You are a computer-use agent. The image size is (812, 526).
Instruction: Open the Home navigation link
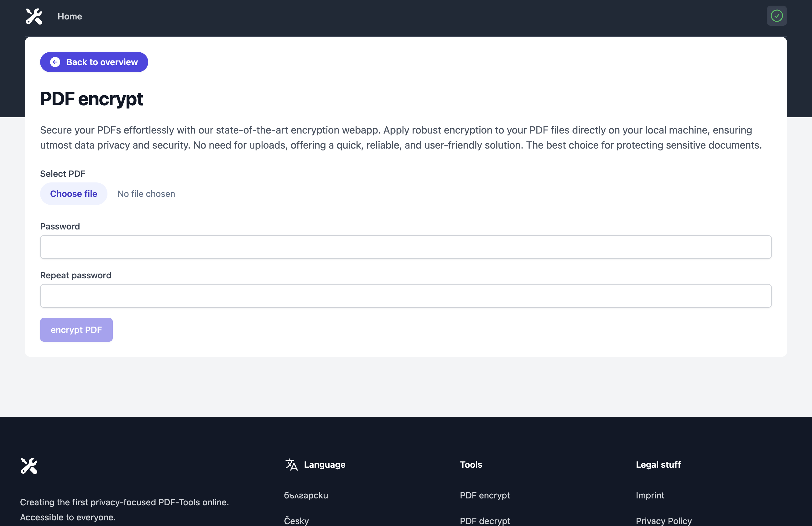70,16
